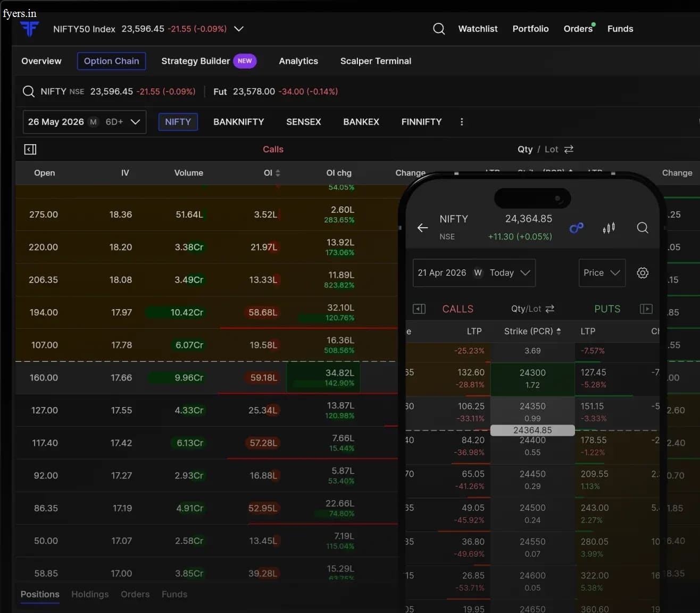Click search icon beside NIFTY NSE

(x=29, y=92)
